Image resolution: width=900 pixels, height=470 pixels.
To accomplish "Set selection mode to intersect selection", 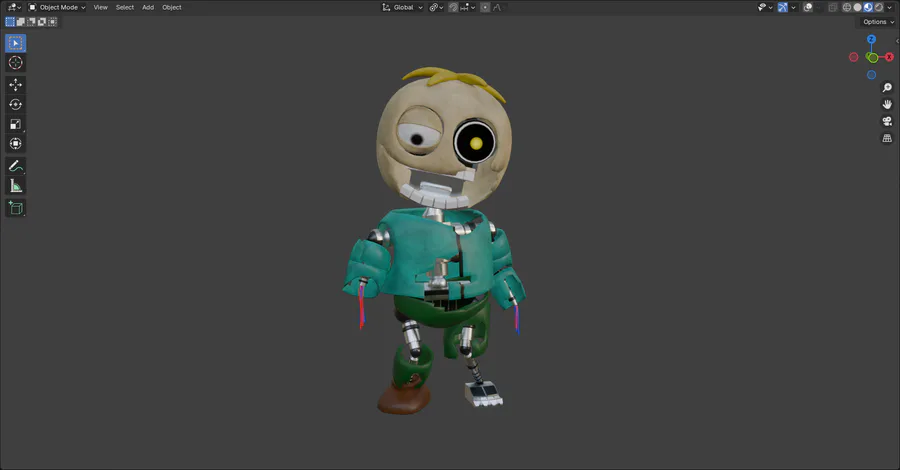I will tap(52, 22).
